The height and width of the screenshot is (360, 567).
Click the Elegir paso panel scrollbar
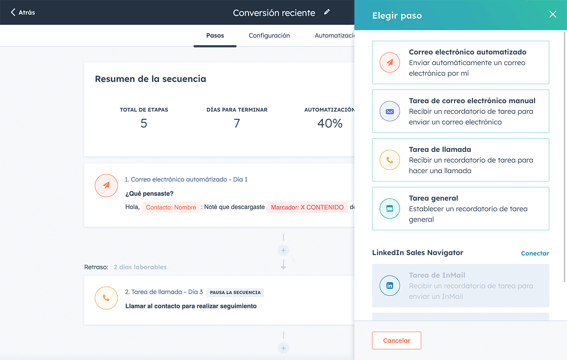pyautogui.click(x=565, y=156)
